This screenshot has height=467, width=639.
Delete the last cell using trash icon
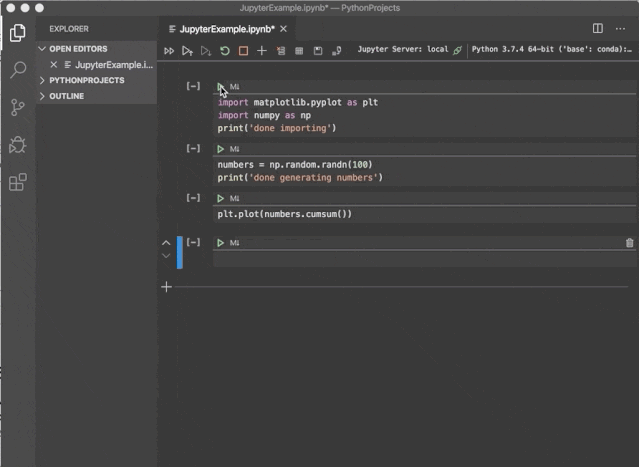629,243
